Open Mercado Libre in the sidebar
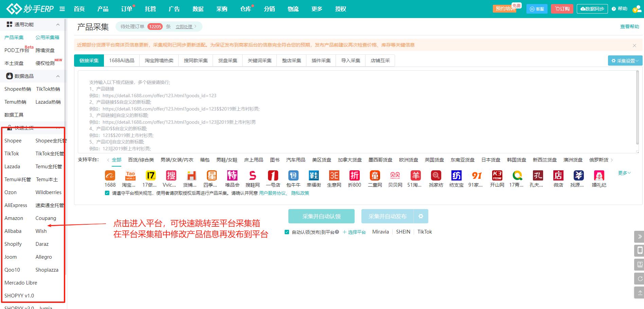644x309 pixels. [21, 283]
